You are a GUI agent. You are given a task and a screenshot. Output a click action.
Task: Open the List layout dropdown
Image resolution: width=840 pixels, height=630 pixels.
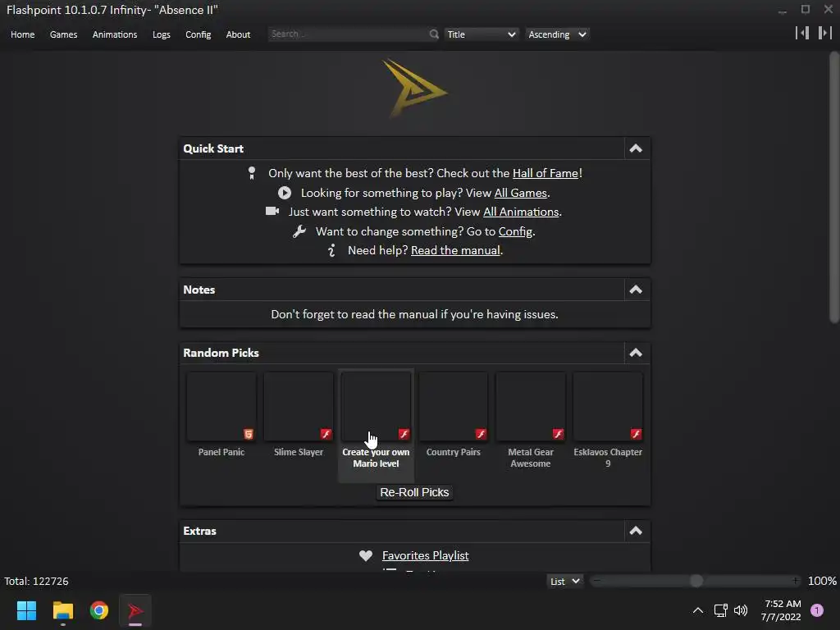point(564,582)
